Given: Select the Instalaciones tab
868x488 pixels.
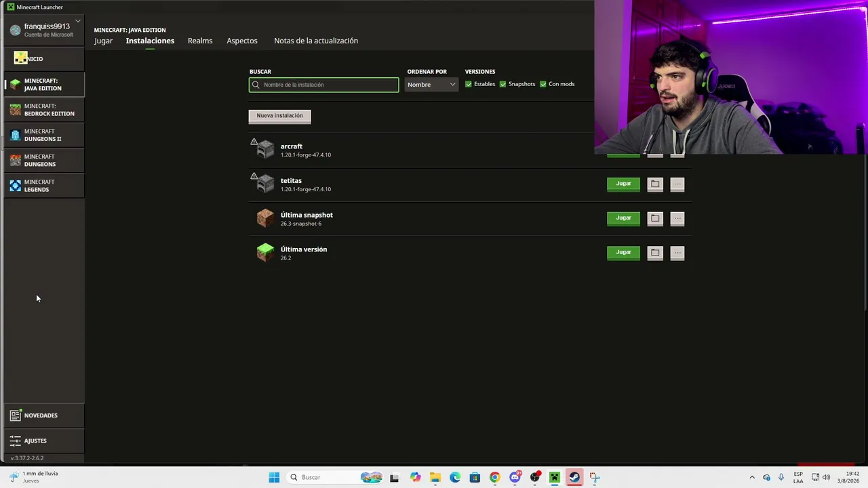Looking at the screenshot, I should tap(150, 41).
